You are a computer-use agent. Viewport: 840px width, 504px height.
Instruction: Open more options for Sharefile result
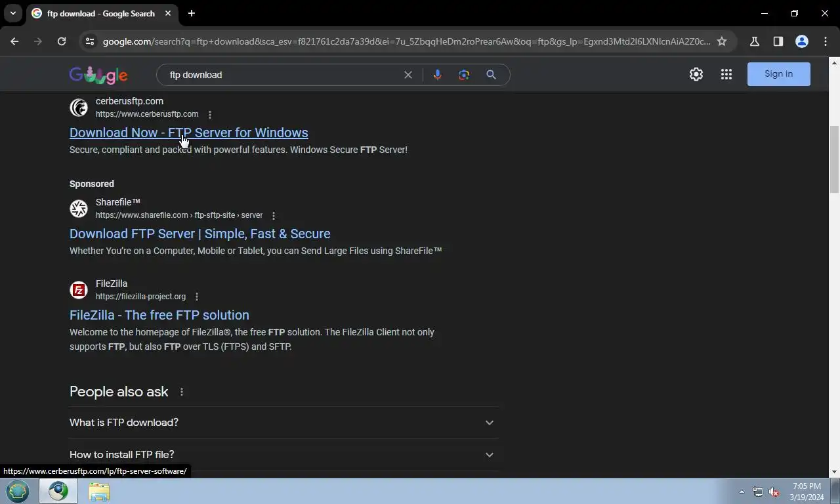(274, 216)
